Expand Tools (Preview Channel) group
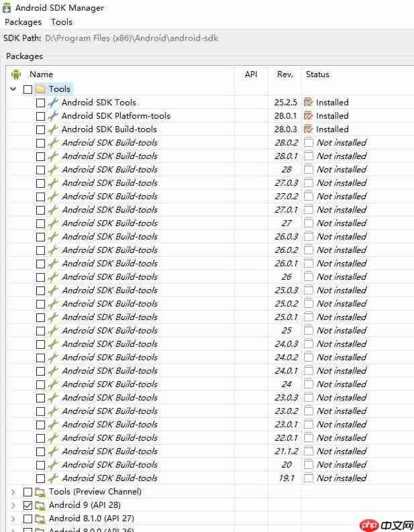The width and height of the screenshot is (414, 532). (13, 492)
